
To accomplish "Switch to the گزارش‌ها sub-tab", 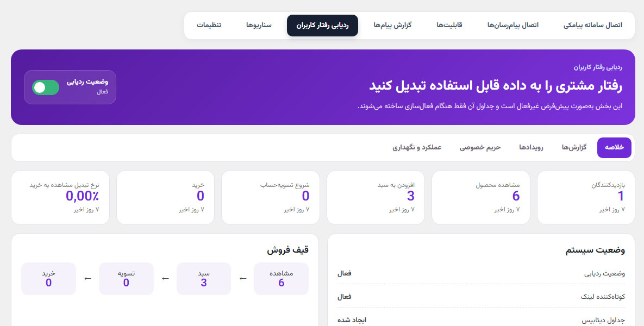I will point(574,147).
